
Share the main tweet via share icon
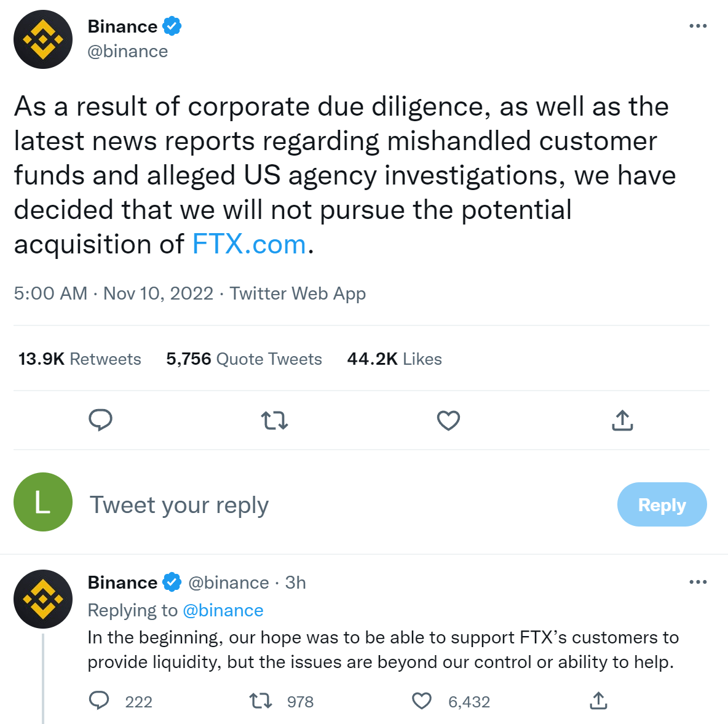click(622, 421)
